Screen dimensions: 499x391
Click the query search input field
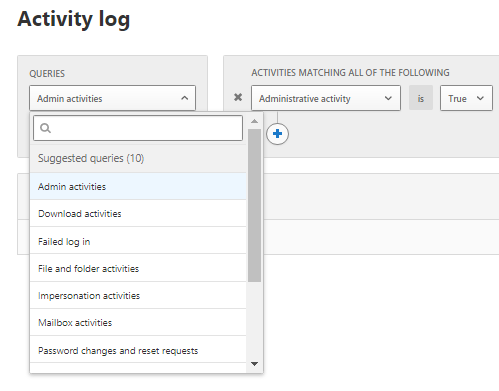point(138,128)
